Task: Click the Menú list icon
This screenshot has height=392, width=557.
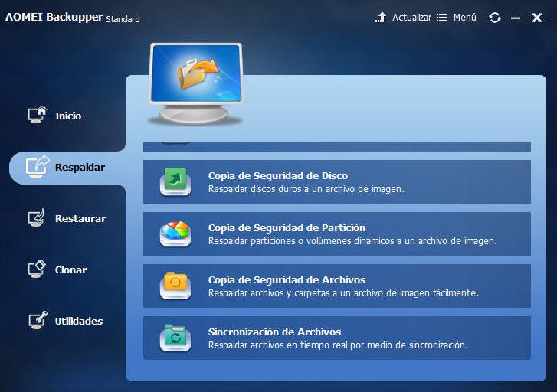Action: click(441, 18)
